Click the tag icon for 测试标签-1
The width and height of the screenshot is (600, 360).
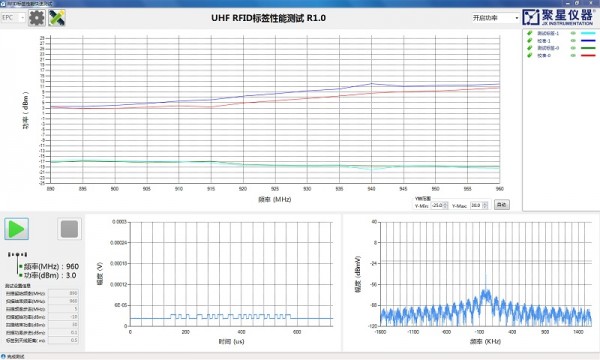click(530, 33)
